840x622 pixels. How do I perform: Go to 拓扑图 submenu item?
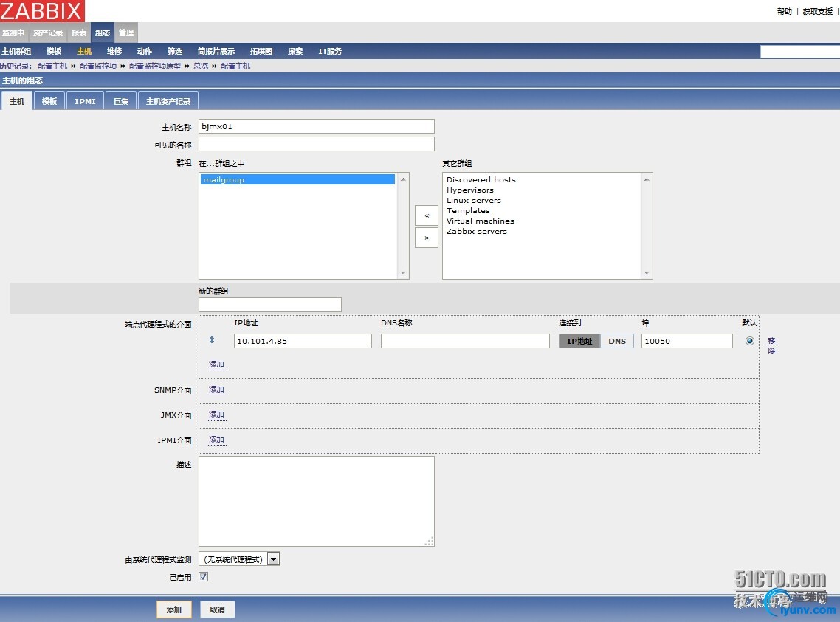(x=261, y=52)
